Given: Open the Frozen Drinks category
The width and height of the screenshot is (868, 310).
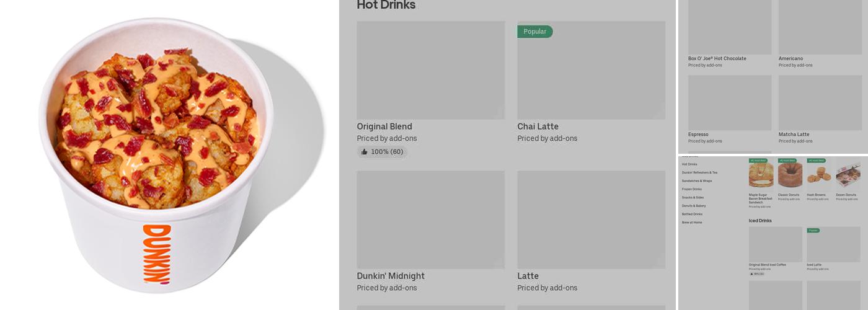Looking at the screenshot, I should coord(692,189).
